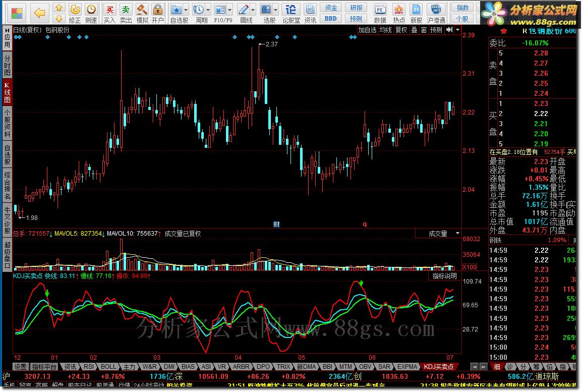Open the chart toolbar dropdown triangle
This screenshot has width=582, height=392.
(457, 30)
